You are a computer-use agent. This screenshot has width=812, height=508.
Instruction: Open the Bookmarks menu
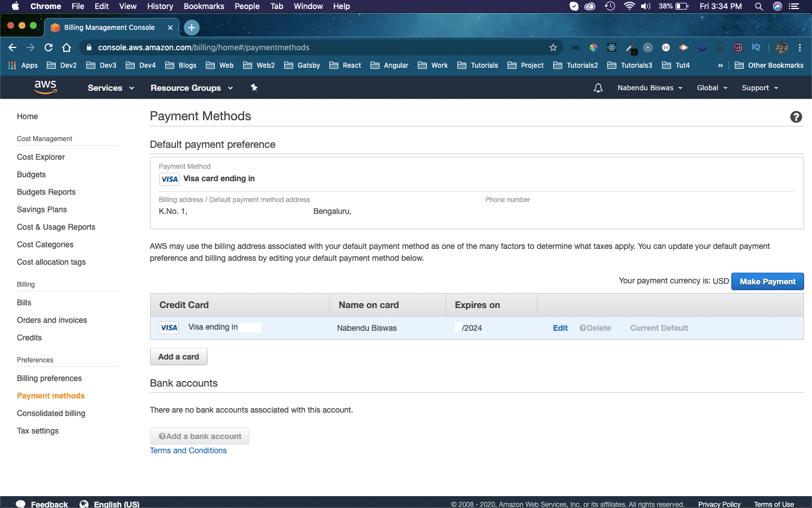(x=204, y=6)
